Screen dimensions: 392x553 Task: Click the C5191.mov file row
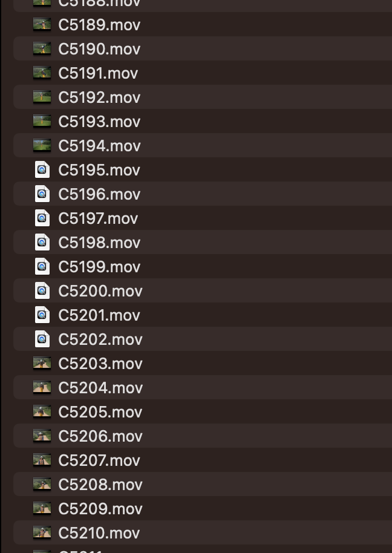coord(203,73)
